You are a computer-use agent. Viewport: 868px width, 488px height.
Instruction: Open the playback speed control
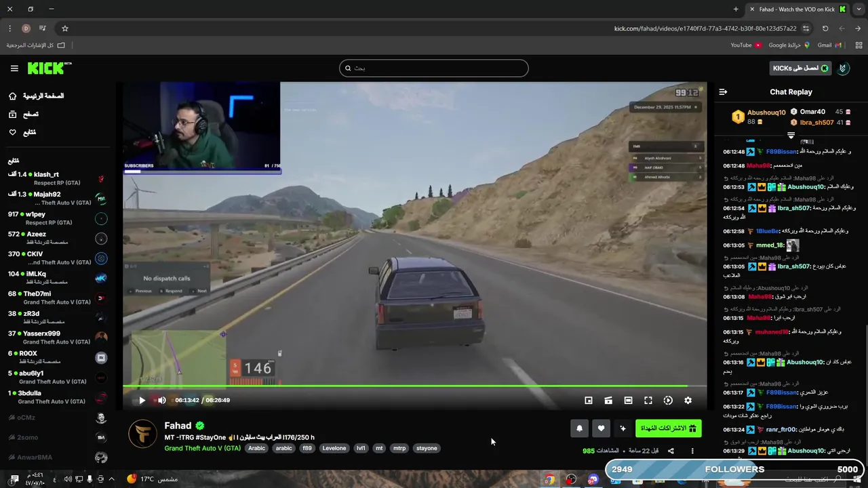click(x=668, y=401)
